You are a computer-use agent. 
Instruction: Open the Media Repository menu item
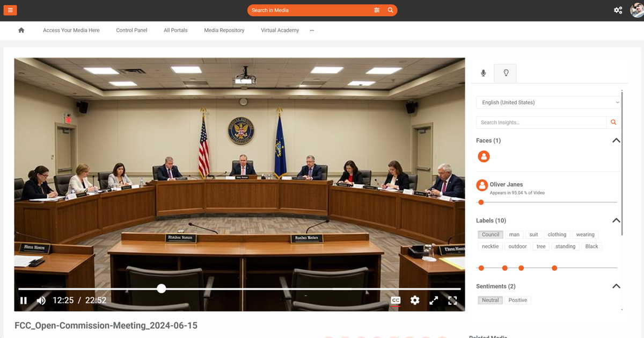pyautogui.click(x=224, y=30)
